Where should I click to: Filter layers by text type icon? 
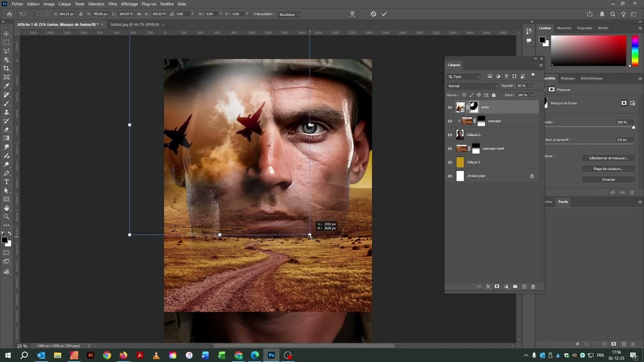click(x=506, y=76)
